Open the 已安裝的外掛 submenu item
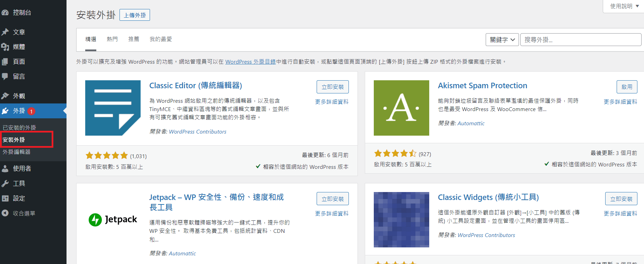Viewport: 644px width, 264px height. 19,128
